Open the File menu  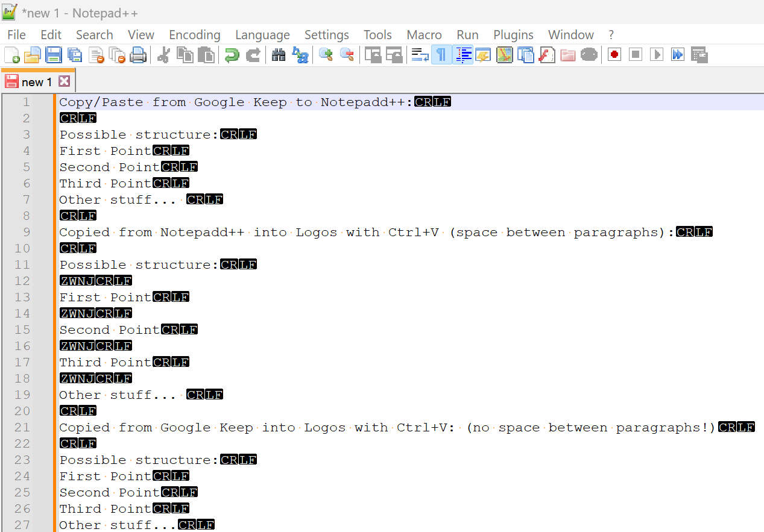16,35
